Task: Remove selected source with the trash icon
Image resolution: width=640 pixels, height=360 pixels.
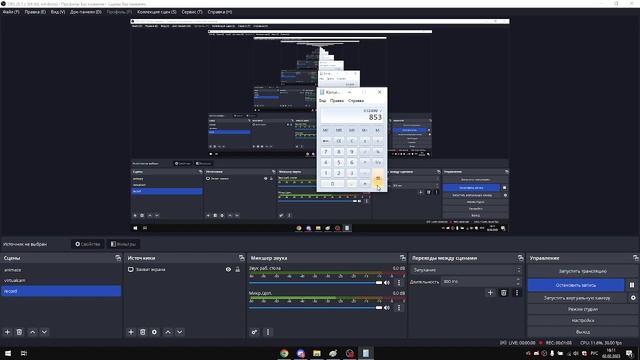Action: [142, 332]
